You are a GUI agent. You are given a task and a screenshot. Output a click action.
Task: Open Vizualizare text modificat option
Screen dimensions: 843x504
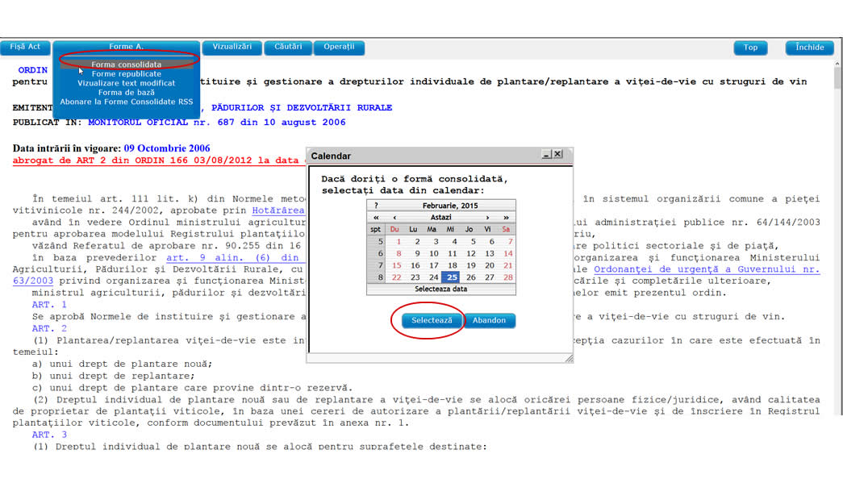(x=125, y=82)
